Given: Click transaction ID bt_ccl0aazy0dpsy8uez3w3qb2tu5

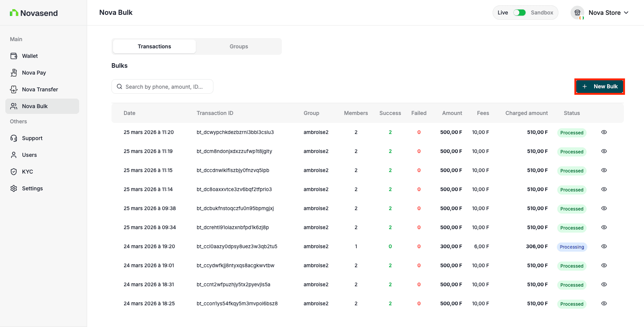Looking at the screenshot, I should (x=237, y=246).
